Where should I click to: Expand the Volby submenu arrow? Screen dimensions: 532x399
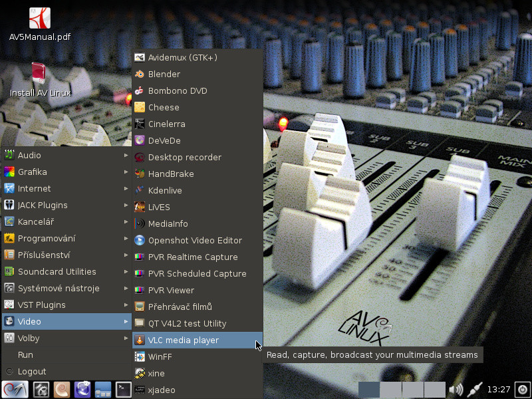coord(126,338)
